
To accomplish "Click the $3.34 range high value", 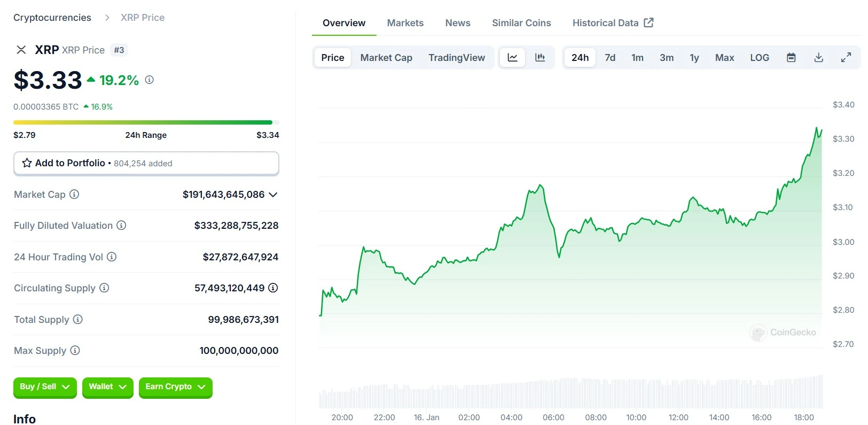I will [268, 135].
